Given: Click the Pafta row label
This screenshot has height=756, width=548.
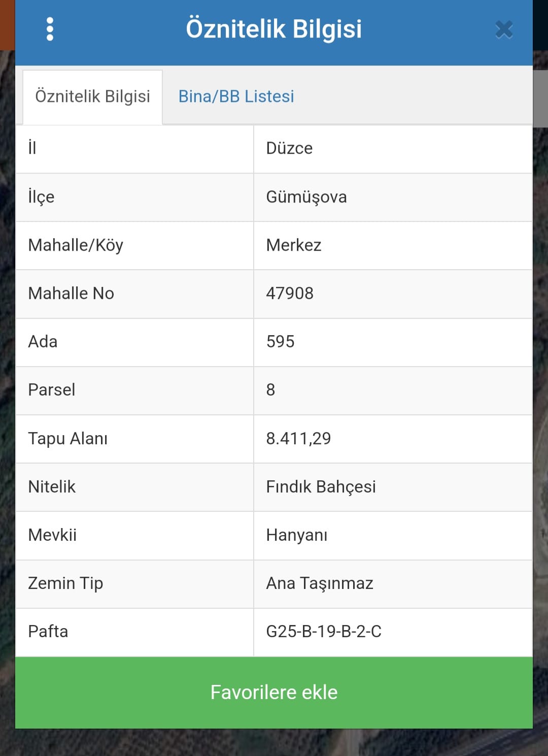Looking at the screenshot, I should coord(48,632).
